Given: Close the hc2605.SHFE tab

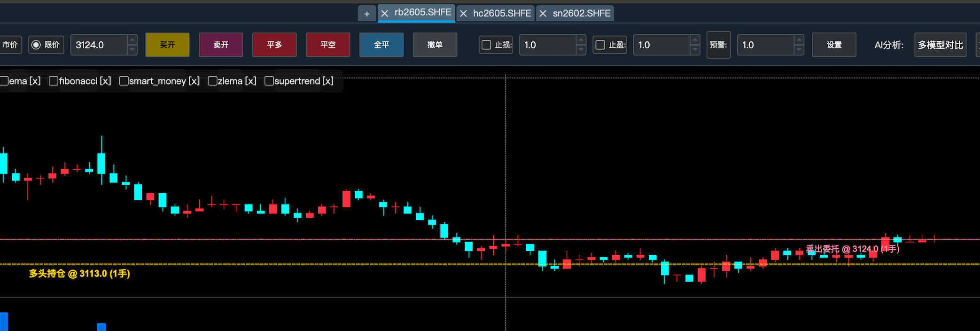Looking at the screenshot, I should tap(463, 14).
